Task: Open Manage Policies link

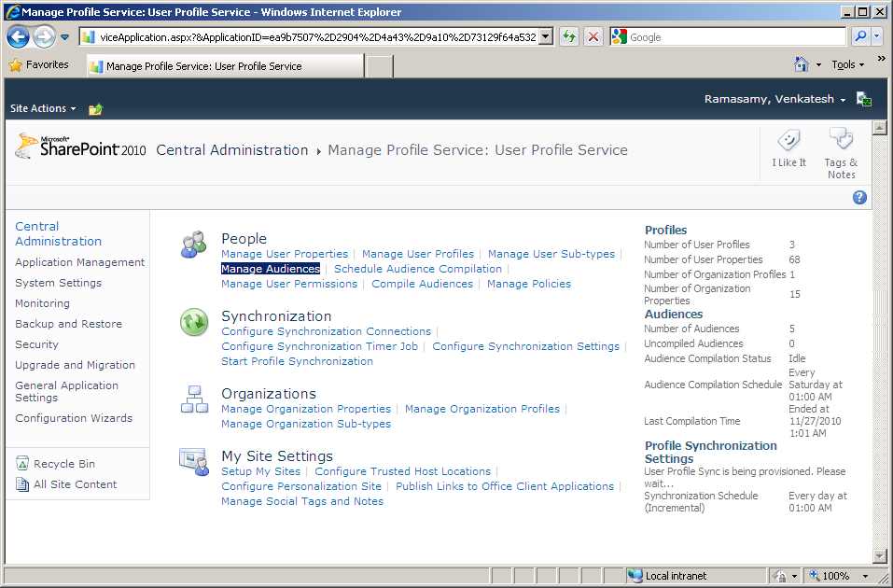Action: [x=528, y=284]
